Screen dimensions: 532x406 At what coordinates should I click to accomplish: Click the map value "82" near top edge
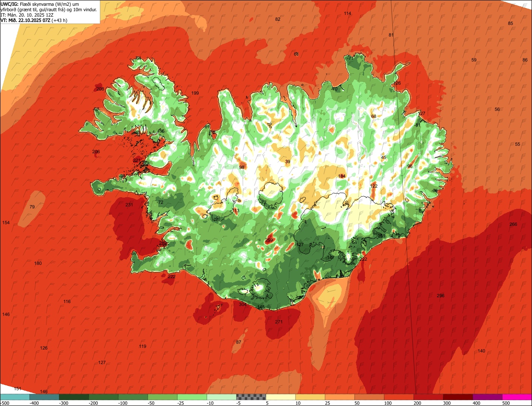click(x=278, y=19)
